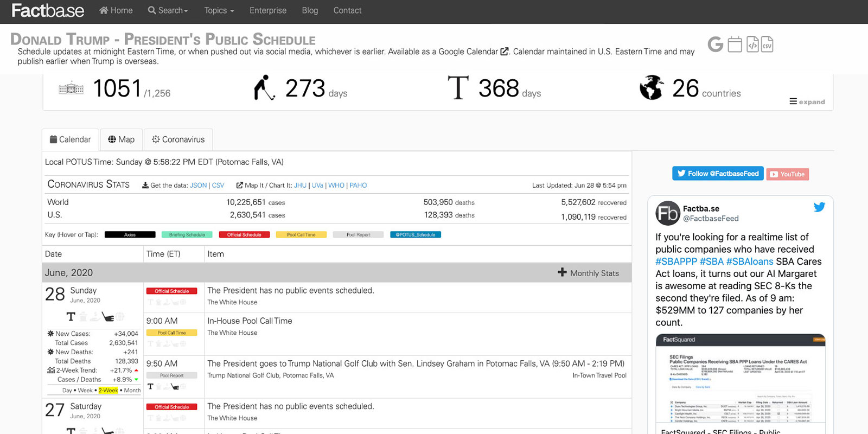The width and height of the screenshot is (868, 434).
Task: Click the golf glove icon in 9:50 AM row
Action: tap(175, 387)
